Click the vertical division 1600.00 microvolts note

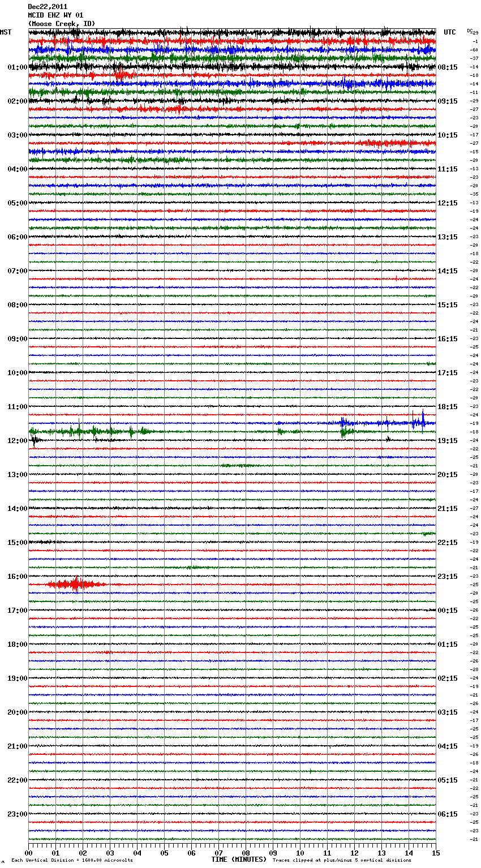pos(72,861)
